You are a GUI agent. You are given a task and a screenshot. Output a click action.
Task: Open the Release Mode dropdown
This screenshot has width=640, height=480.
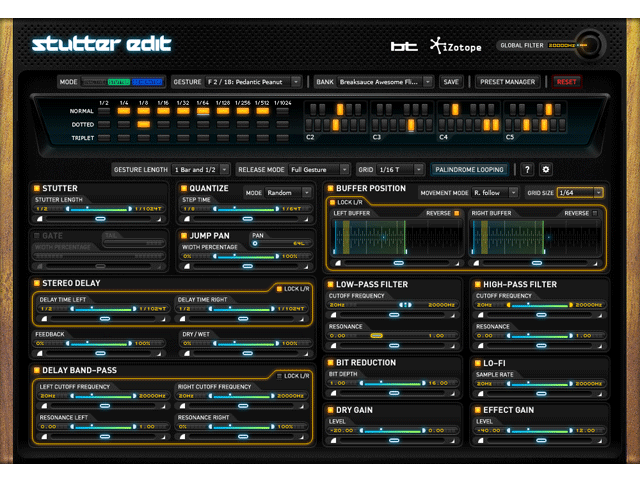[319, 169]
